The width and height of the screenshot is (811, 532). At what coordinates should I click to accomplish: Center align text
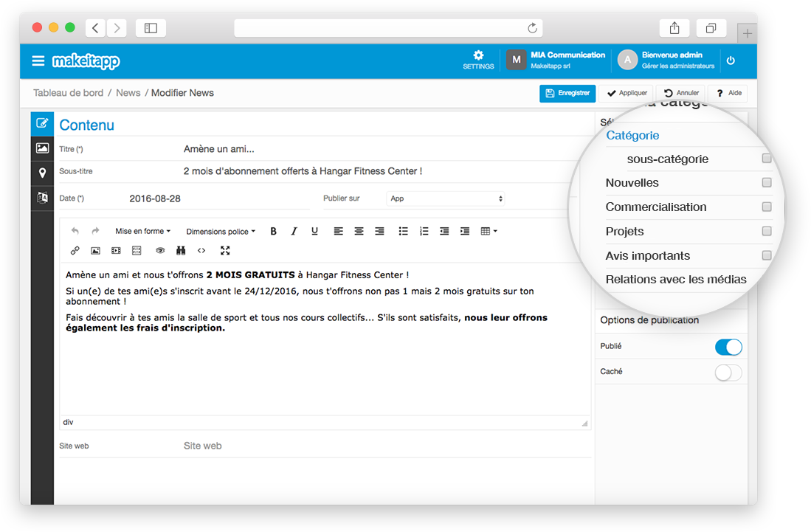click(x=359, y=231)
